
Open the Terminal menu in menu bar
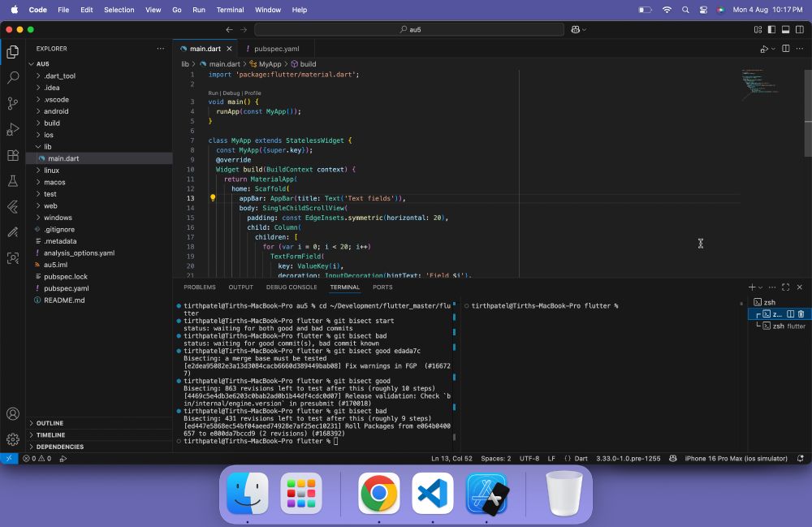coord(230,10)
